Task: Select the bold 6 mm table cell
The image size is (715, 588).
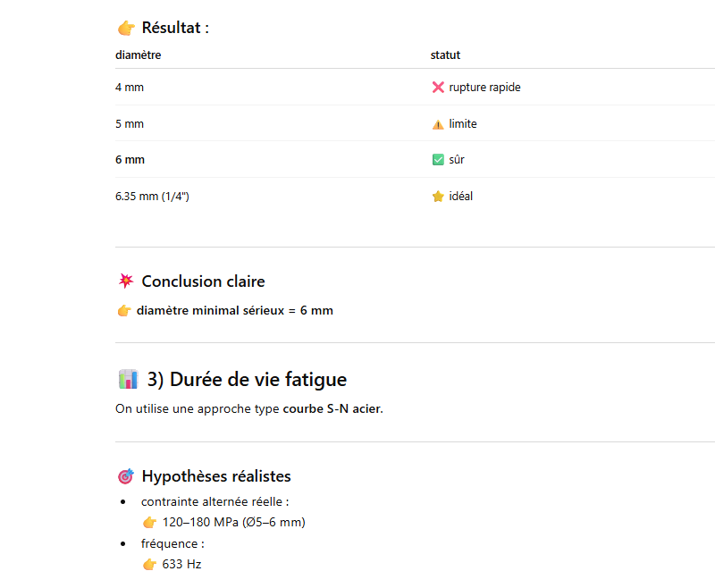Action: point(130,160)
